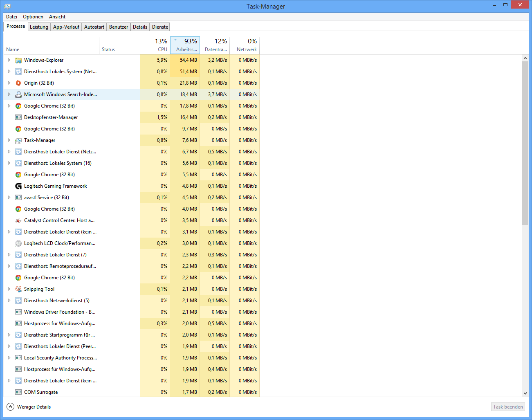Select the Google Chrome row showing 17,8 MB
Screen dimensions: 532x420
(132, 106)
